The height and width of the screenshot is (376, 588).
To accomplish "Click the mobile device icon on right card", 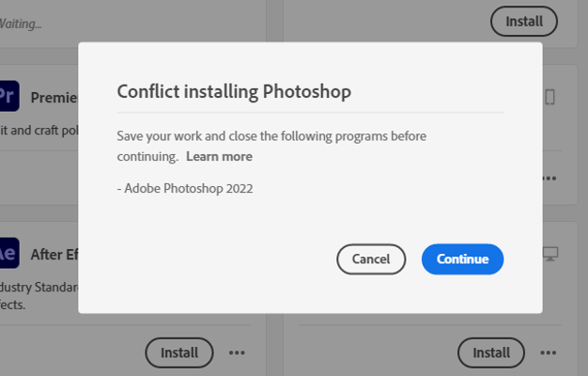I will (x=550, y=97).
